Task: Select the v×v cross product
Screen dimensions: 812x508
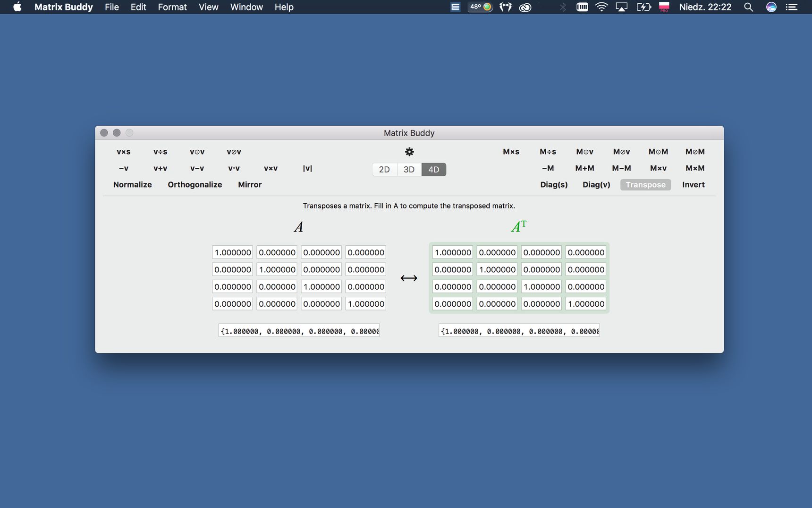Action: 271,168
